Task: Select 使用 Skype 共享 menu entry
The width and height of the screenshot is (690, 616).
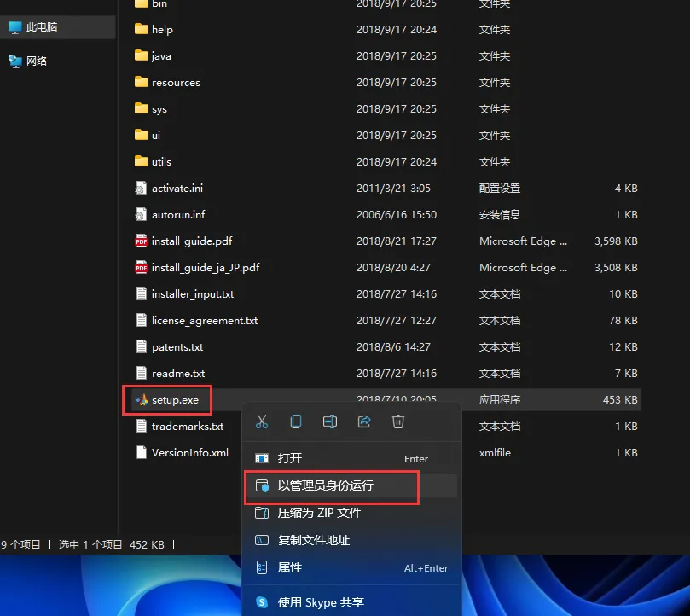Action: coord(351,601)
